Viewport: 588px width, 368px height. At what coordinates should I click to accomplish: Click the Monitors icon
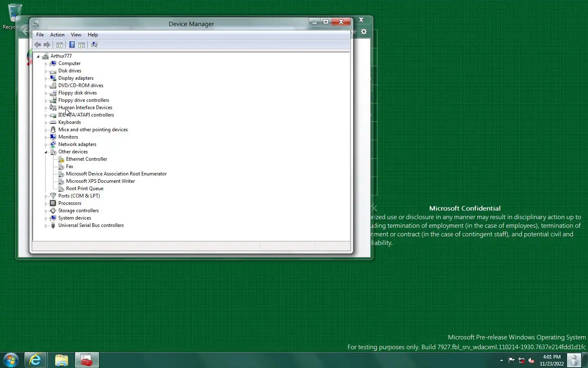(53, 137)
